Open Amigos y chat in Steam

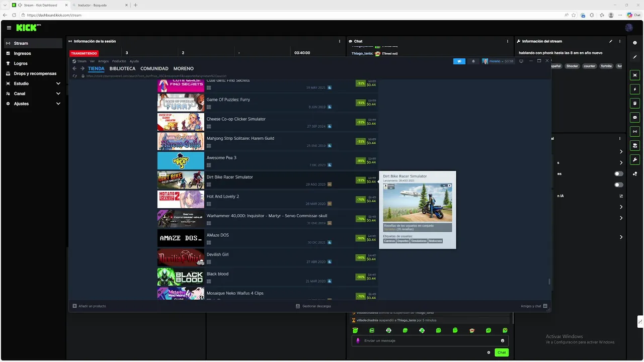tap(533, 306)
